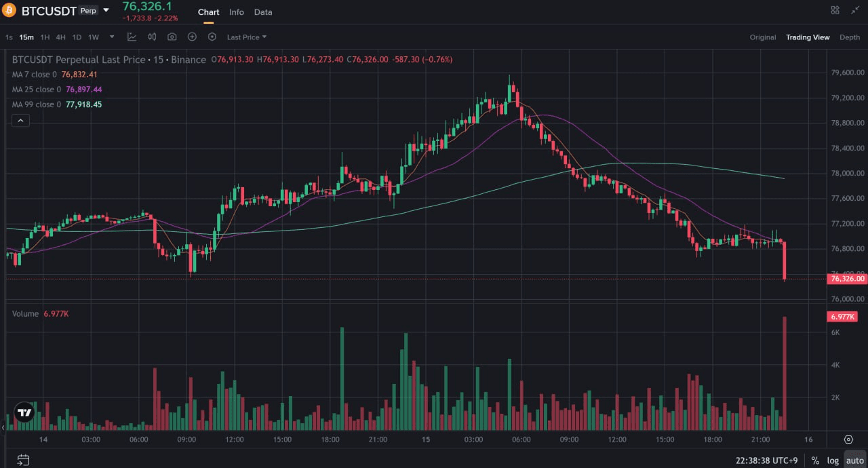Click the Perp badge next to BTCUSDT
The height and width of the screenshot is (468, 868).
[88, 11]
